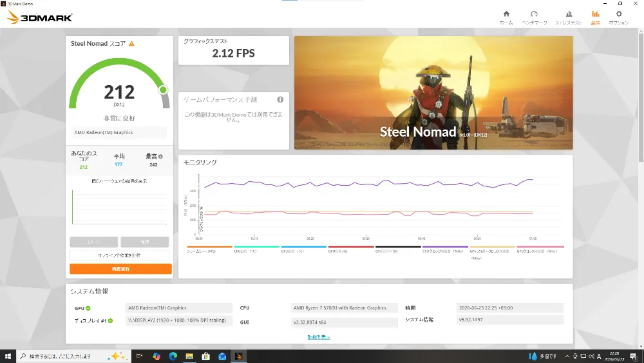644x363 pixels.
Task: Open the Copilot icon on the taskbar
Action: click(156, 356)
